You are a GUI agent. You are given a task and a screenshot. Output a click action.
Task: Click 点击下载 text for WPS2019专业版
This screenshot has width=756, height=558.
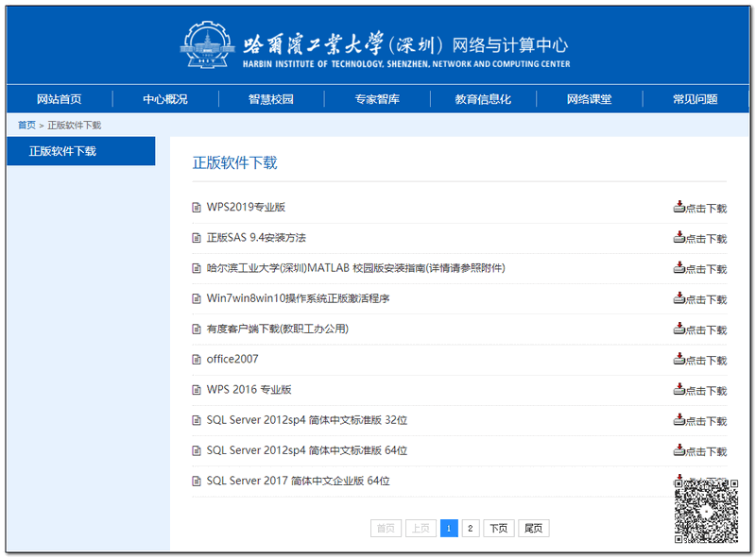coord(706,209)
